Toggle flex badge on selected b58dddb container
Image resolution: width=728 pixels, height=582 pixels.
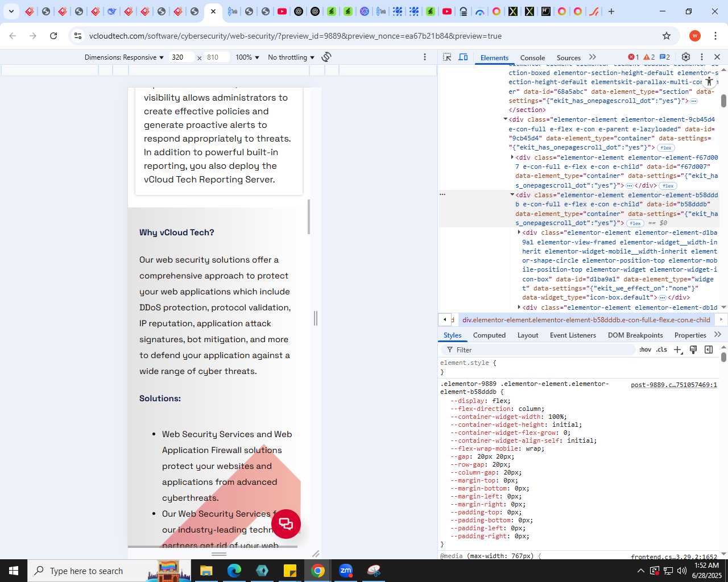pos(635,223)
